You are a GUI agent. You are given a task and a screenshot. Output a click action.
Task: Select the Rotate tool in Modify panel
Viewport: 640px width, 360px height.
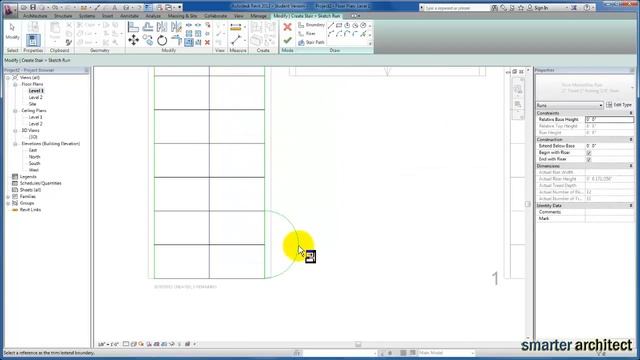point(162,40)
